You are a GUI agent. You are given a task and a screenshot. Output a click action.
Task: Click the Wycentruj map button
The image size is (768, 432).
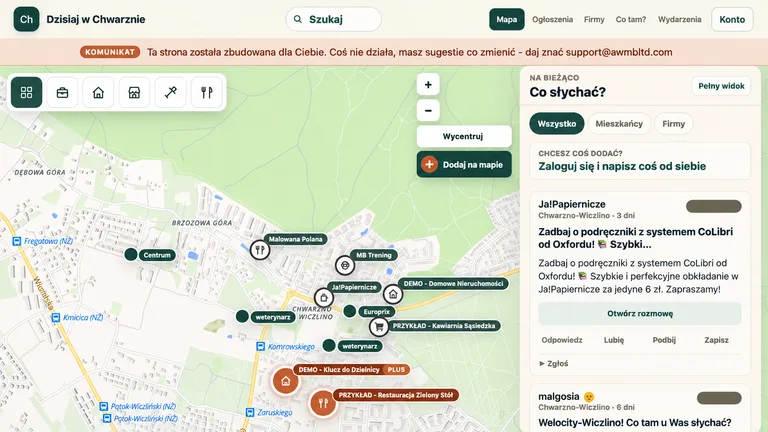coord(464,136)
